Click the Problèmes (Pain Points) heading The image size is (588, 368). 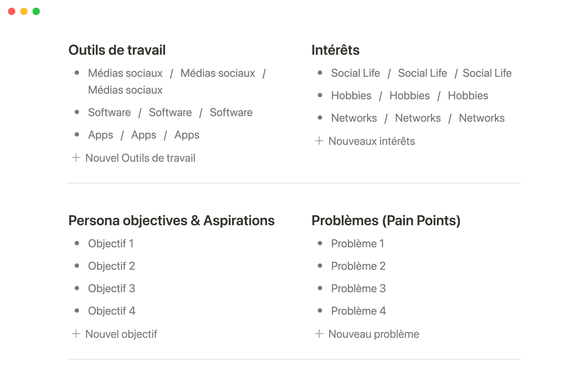386,220
